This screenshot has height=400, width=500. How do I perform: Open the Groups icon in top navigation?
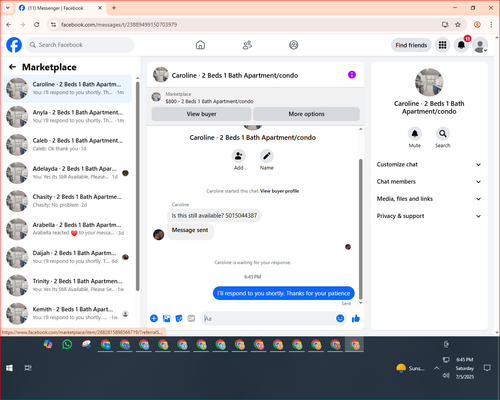(294, 45)
